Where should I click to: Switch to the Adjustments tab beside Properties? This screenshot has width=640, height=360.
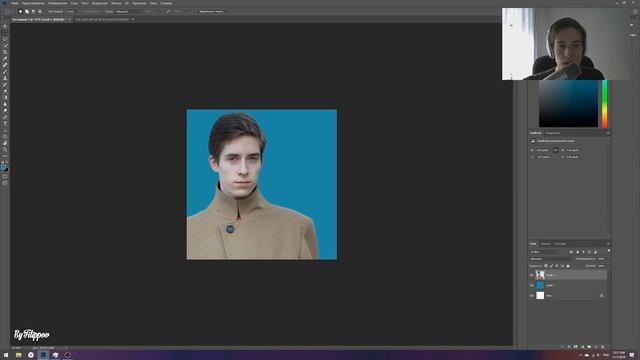click(553, 133)
